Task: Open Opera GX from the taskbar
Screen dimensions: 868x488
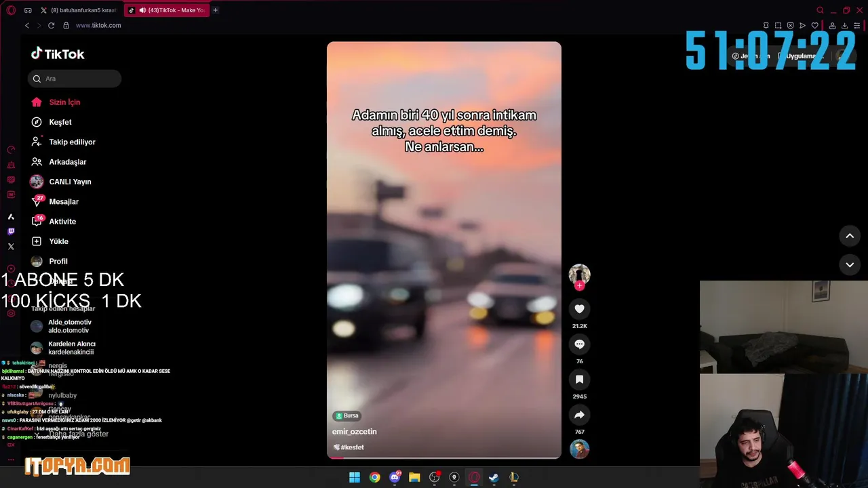Action: [x=474, y=477]
